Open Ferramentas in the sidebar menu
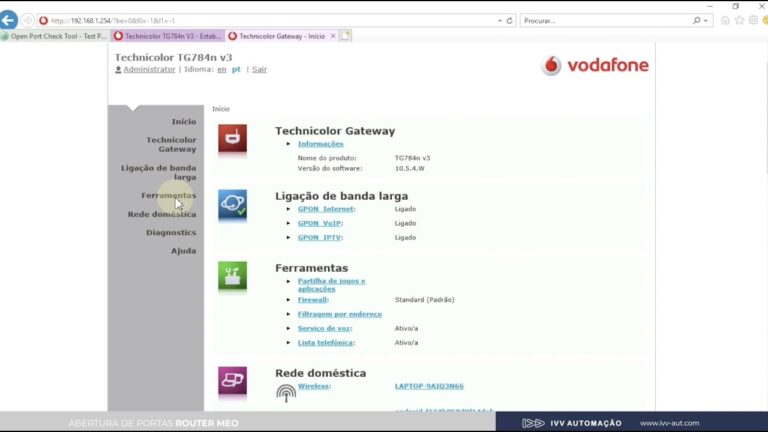This screenshot has width=768, height=432. pos(168,195)
